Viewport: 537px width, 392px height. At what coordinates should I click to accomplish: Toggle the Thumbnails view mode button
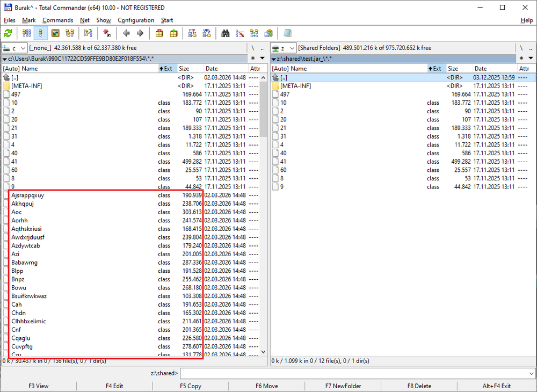[55, 33]
